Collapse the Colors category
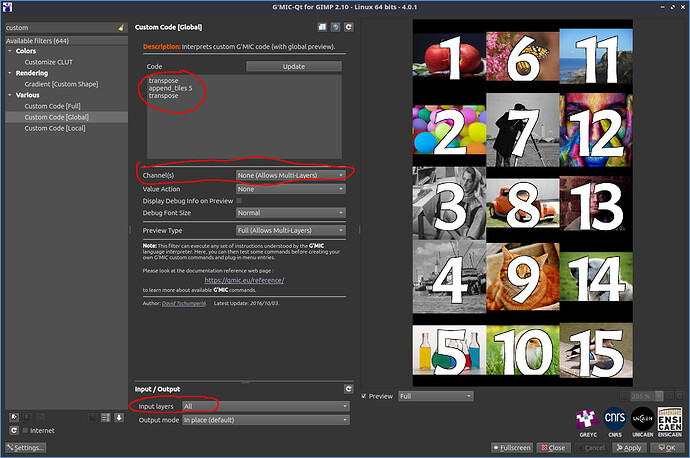Image resolution: width=690 pixels, height=458 pixels. 10,51
